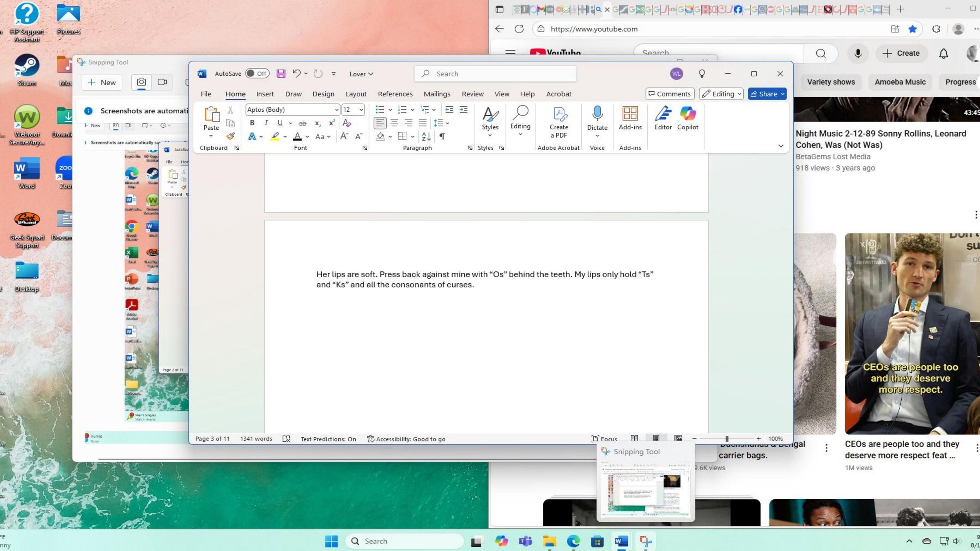The width and height of the screenshot is (980, 551).
Task: Open the Layout tab
Action: [x=356, y=94]
